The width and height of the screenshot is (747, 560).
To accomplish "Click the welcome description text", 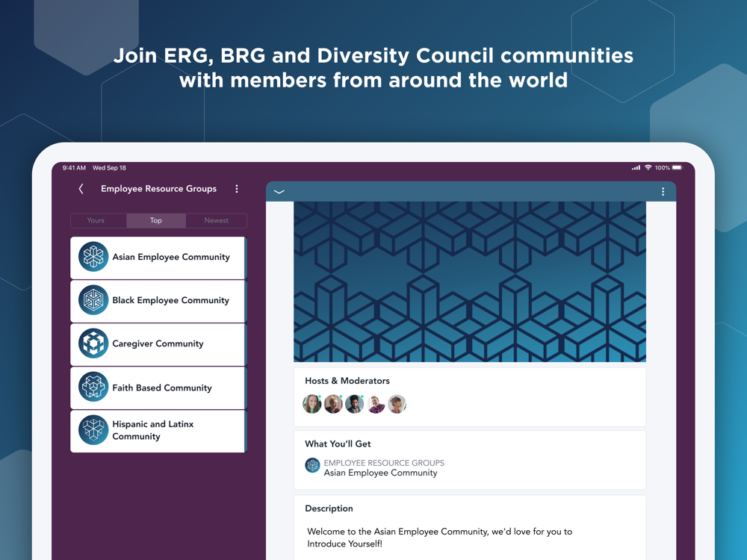I will (440, 538).
